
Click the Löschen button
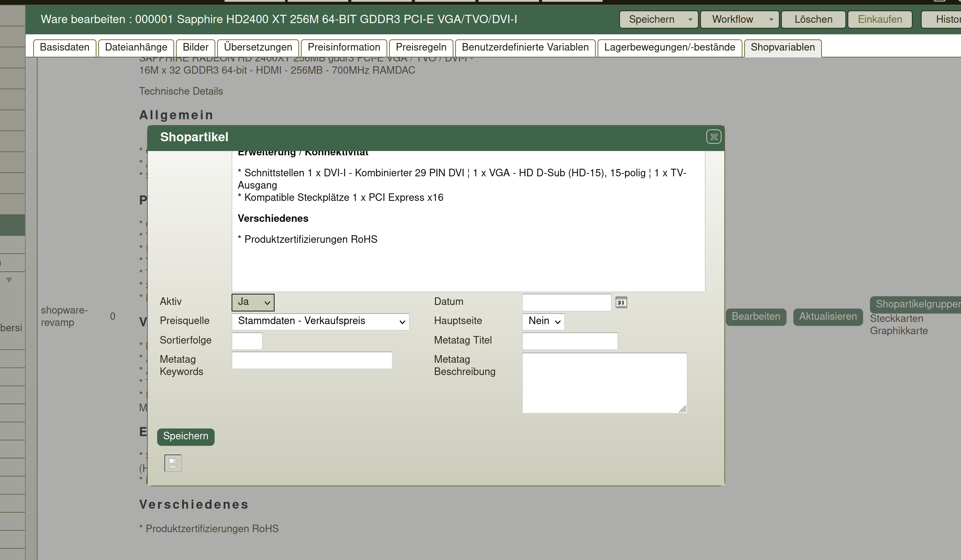point(814,20)
